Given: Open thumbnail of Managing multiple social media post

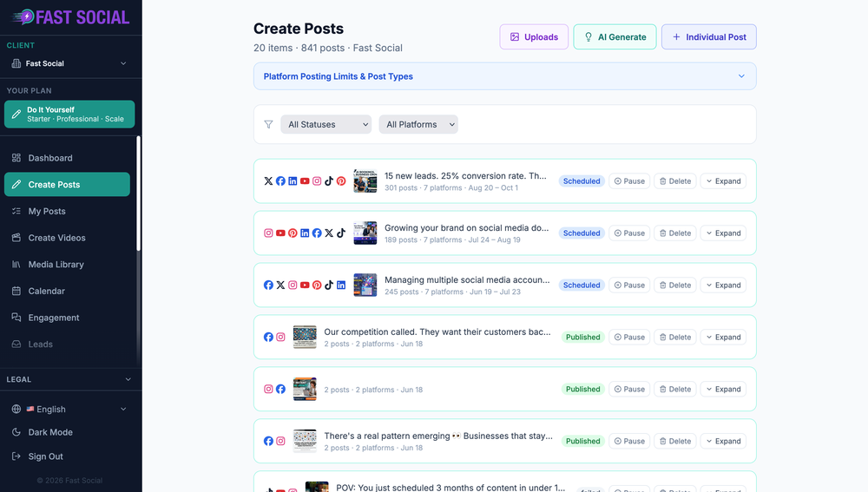Looking at the screenshot, I should 365,285.
